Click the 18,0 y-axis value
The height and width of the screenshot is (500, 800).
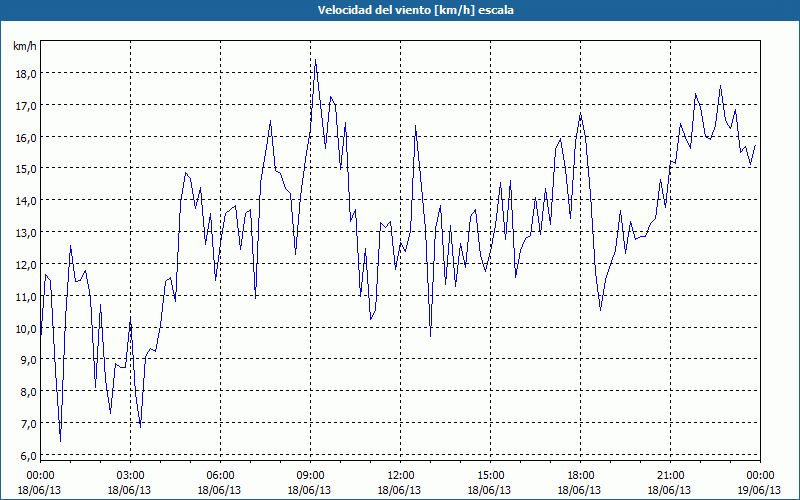pyautogui.click(x=26, y=74)
